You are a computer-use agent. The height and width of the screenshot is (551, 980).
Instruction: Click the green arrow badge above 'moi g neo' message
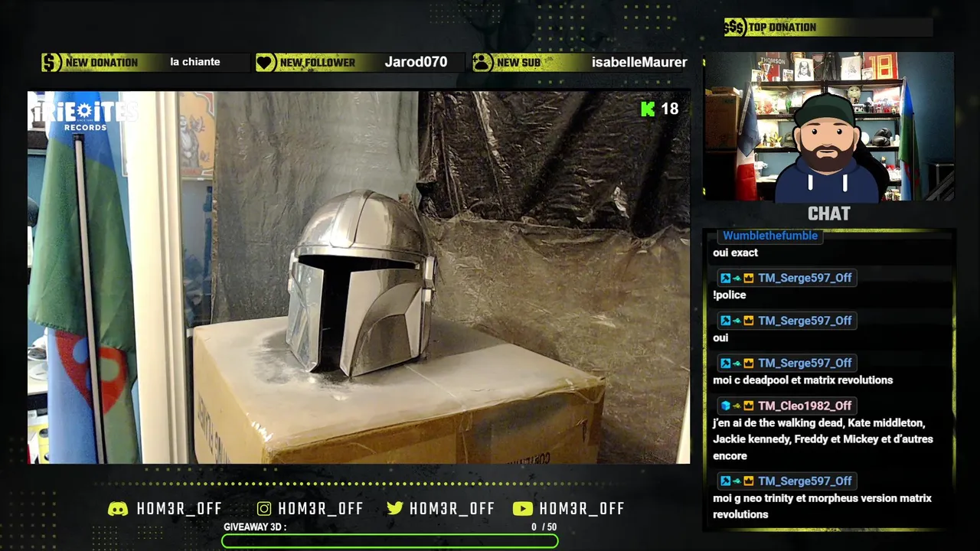pyautogui.click(x=737, y=481)
